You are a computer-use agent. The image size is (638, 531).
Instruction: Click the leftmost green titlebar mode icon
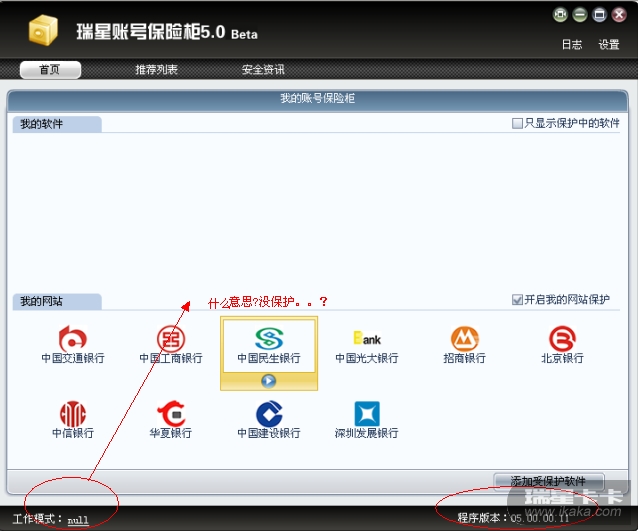[560, 15]
